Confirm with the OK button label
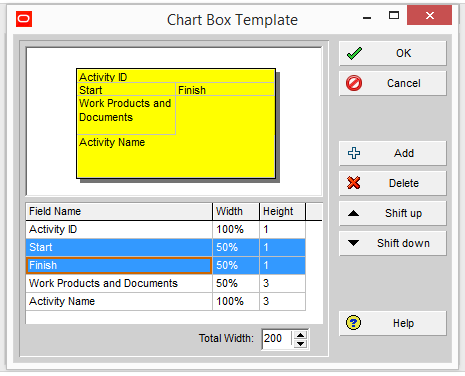465x376 pixels. pyautogui.click(x=403, y=53)
